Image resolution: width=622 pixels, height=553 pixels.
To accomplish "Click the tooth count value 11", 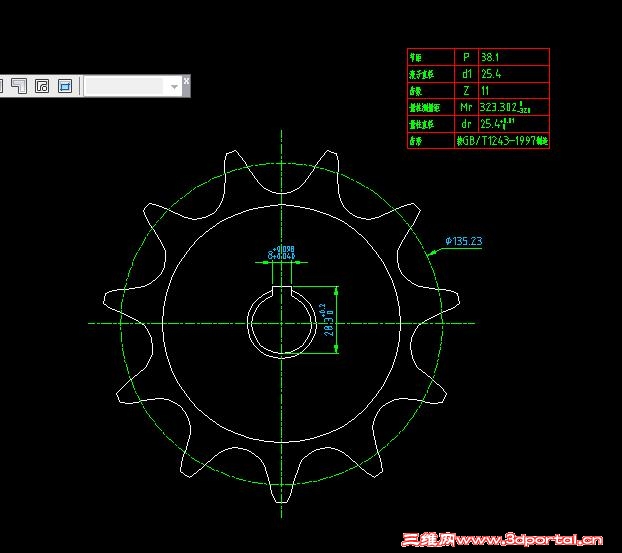I will tap(485, 91).
